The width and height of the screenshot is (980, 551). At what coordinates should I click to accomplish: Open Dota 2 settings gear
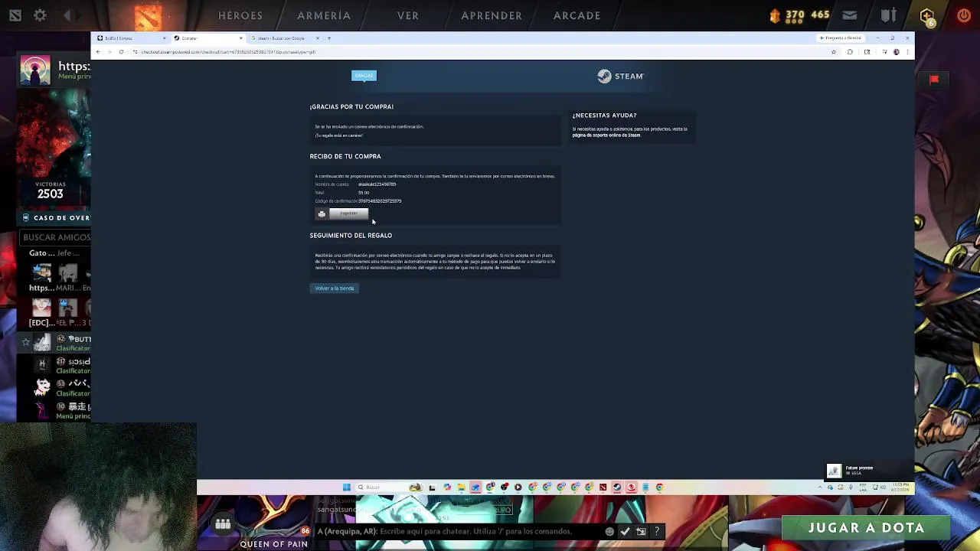click(40, 15)
